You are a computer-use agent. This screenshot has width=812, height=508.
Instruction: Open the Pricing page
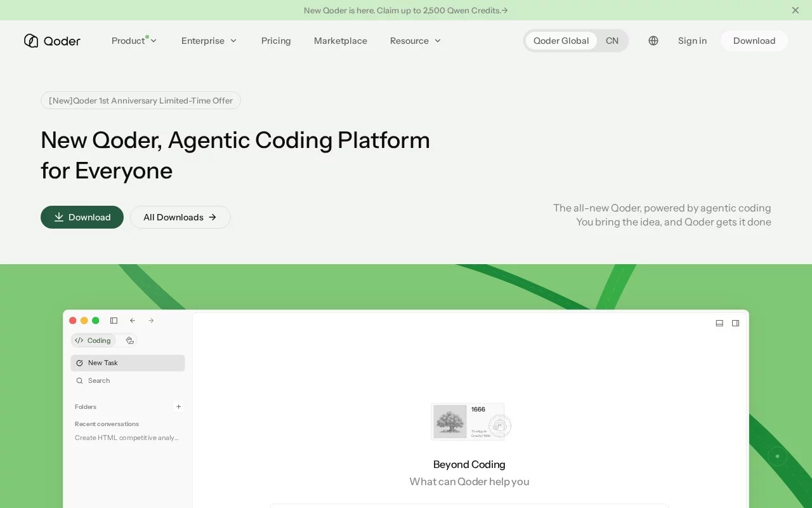coord(276,41)
